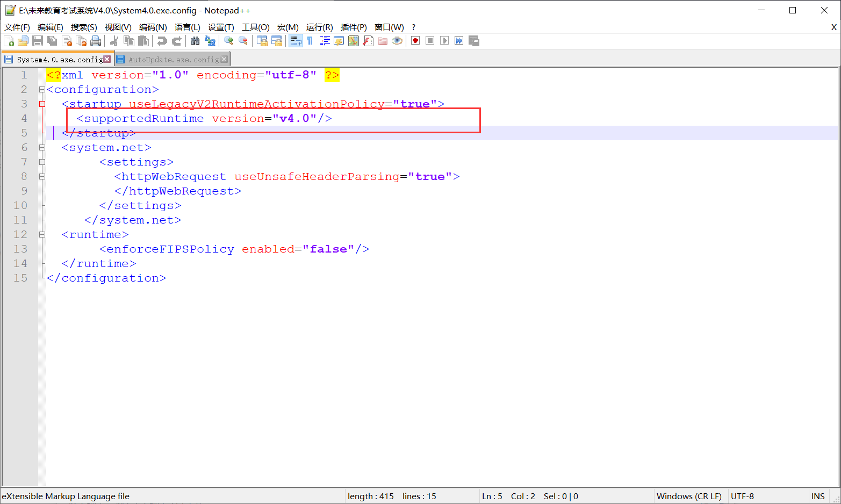The width and height of the screenshot is (841, 504).
Task: Open the 宏(M) menu
Action: [x=287, y=27]
